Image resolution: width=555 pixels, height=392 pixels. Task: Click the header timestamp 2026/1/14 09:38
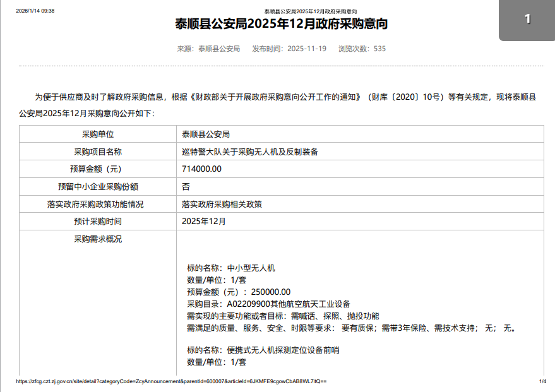click(x=35, y=11)
